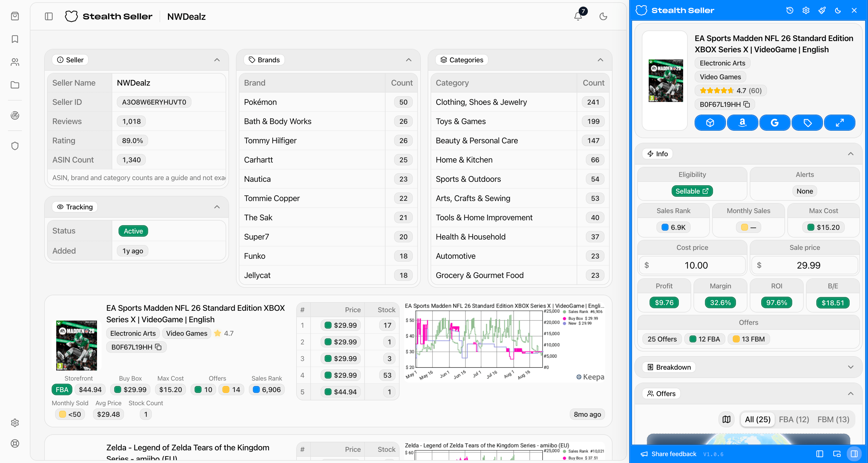The height and width of the screenshot is (463, 868).
Task: Select the All (25) offers tab
Action: coord(757,420)
